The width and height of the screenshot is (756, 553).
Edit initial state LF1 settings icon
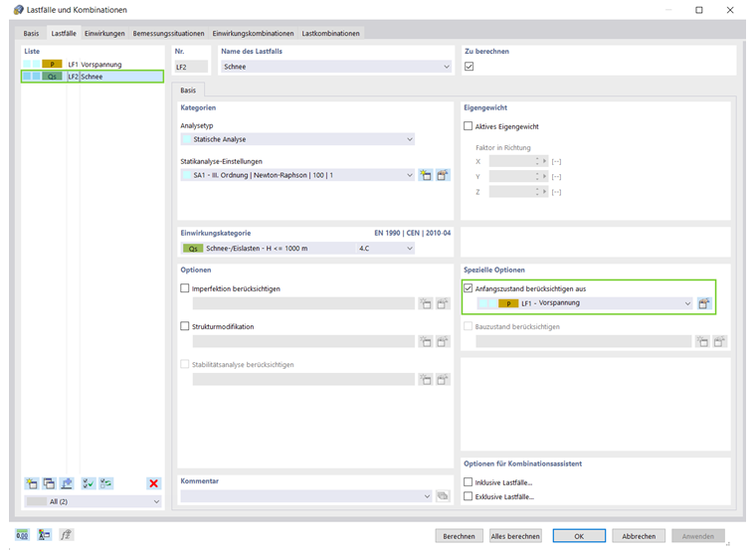click(704, 303)
